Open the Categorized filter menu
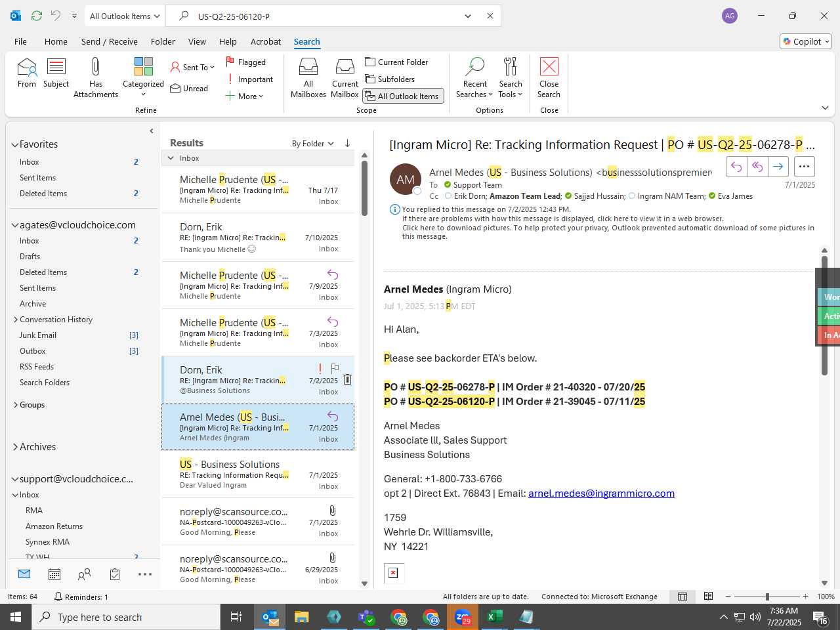 143,77
